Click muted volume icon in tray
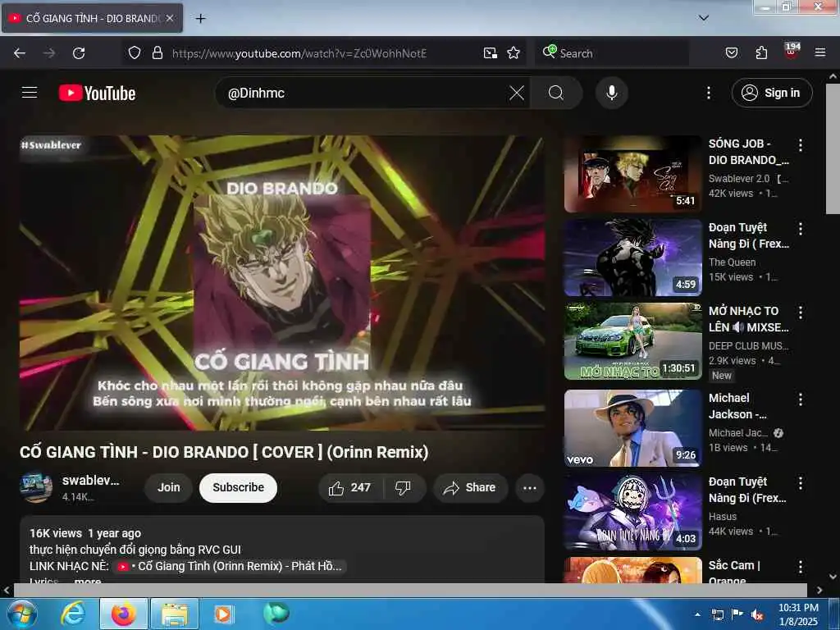This screenshot has width=840, height=630. pyautogui.click(x=757, y=615)
